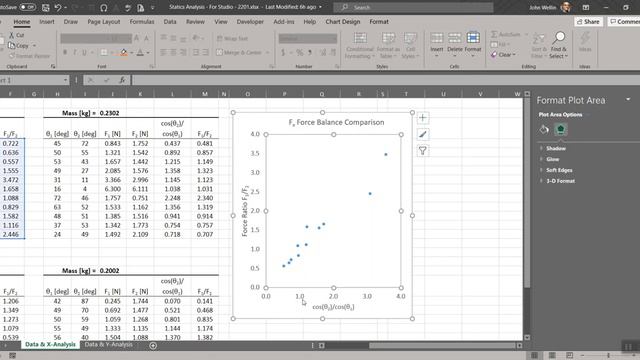Click the Search box in title bar
This screenshot has width=640, height=360.
pyautogui.click(x=413, y=7)
